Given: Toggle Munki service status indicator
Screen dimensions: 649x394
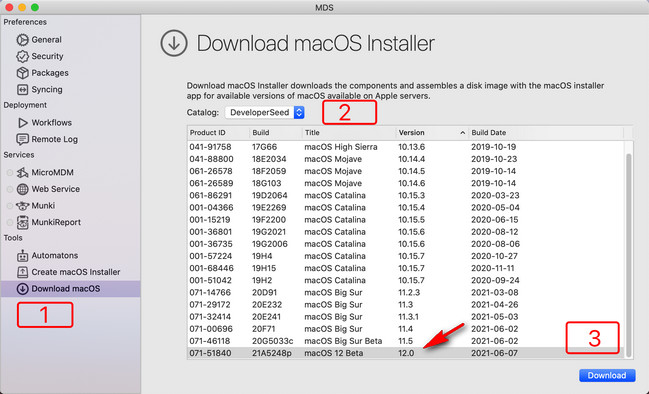Looking at the screenshot, I should click(10, 206).
